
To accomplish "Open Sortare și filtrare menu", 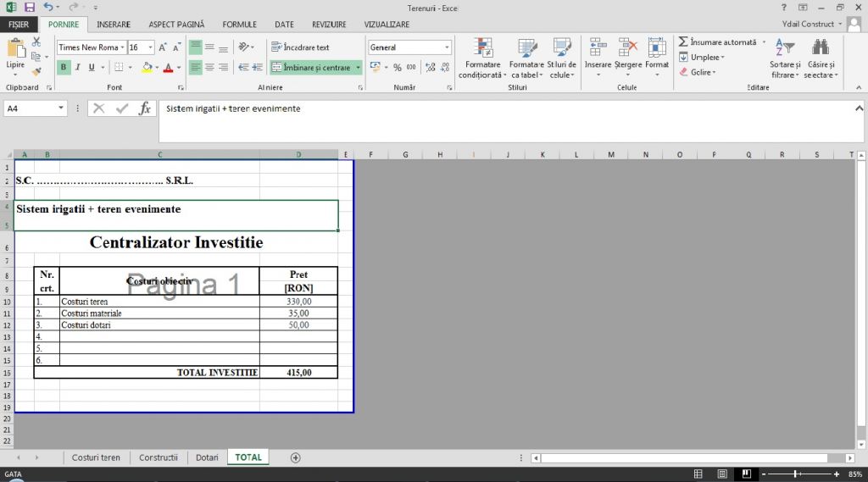I will click(785, 58).
